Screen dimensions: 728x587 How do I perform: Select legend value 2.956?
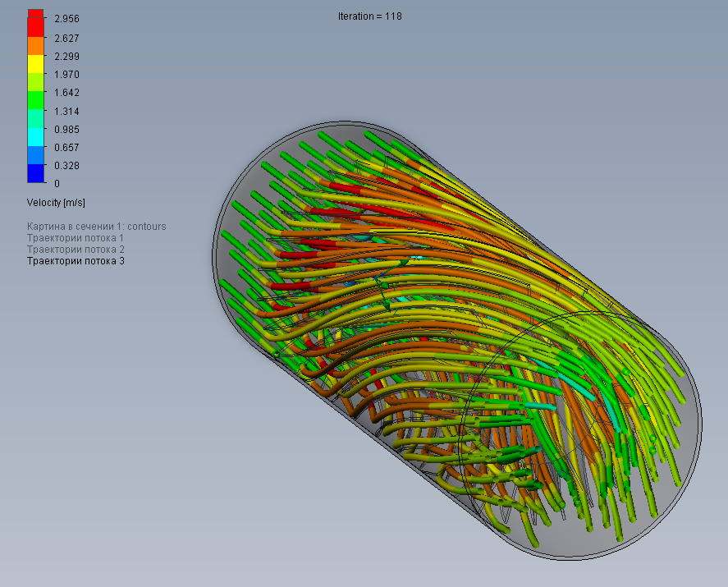click(x=66, y=19)
